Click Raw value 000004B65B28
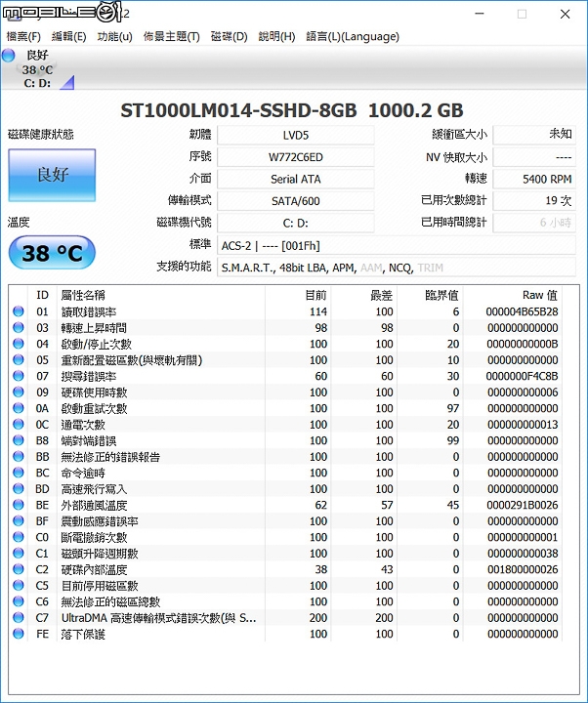The height and width of the screenshot is (703, 588). pos(522,311)
